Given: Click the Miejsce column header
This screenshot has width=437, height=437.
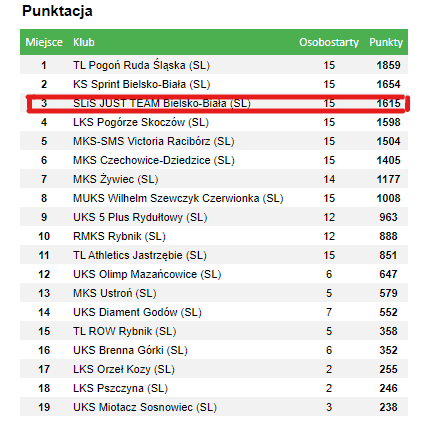Looking at the screenshot, I should (x=44, y=42).
